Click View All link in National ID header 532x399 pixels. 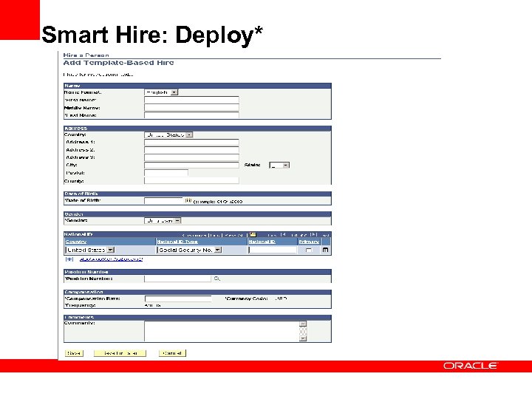coord(233,235)
